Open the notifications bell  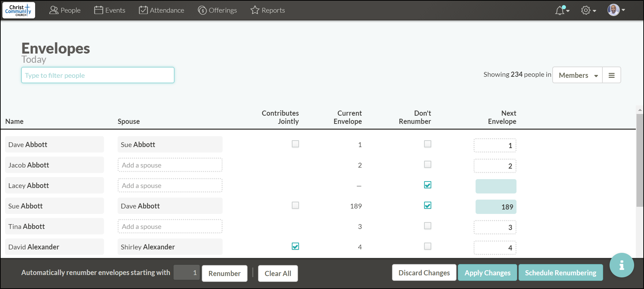click(560, 10)
